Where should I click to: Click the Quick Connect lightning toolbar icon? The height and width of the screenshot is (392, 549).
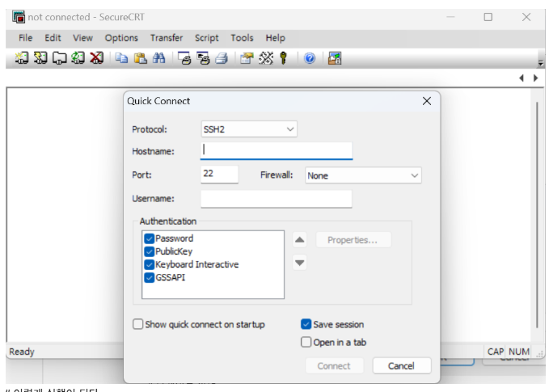(x=40, y=57)
